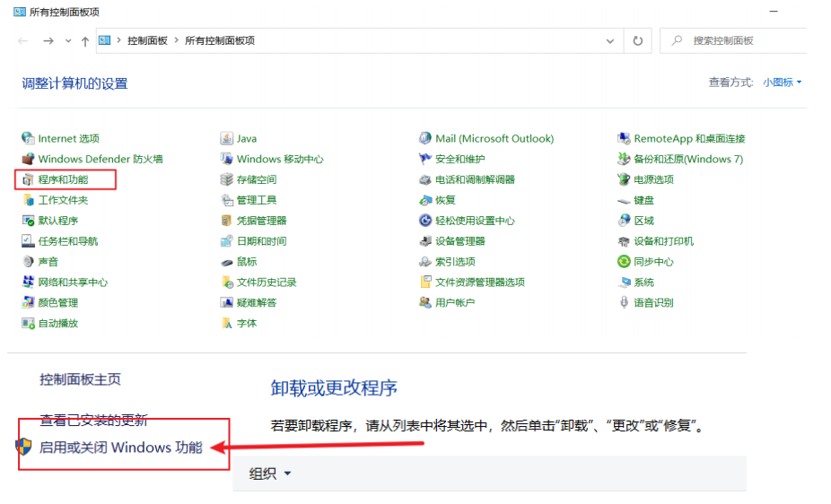
Task: Click the RemoteApp 和桌面连接 link
Action: pos(689,139)
